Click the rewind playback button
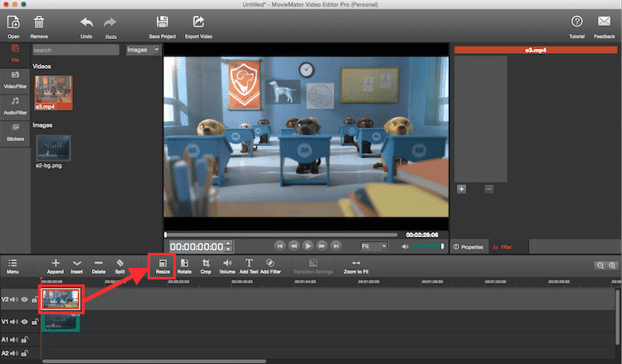The width and height of the screenshot is (622, 364). coord(294,246)
